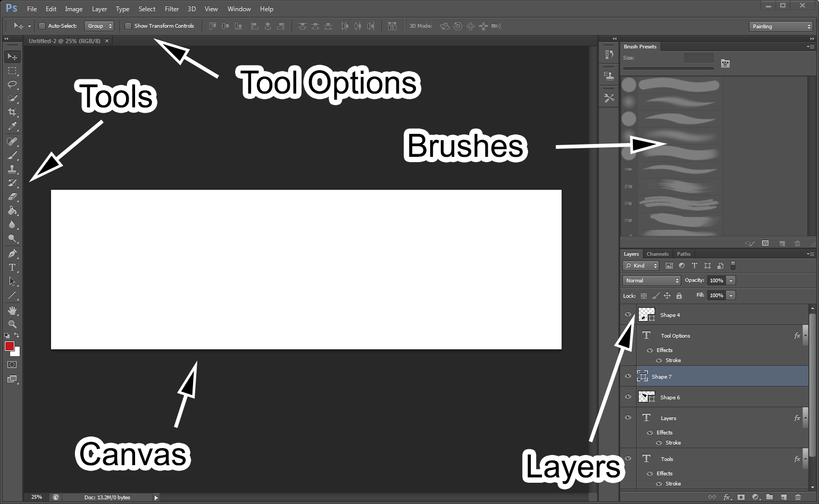819x504 pixels.
Task: Choose the Crop tool
Action: tap(12, 112)
